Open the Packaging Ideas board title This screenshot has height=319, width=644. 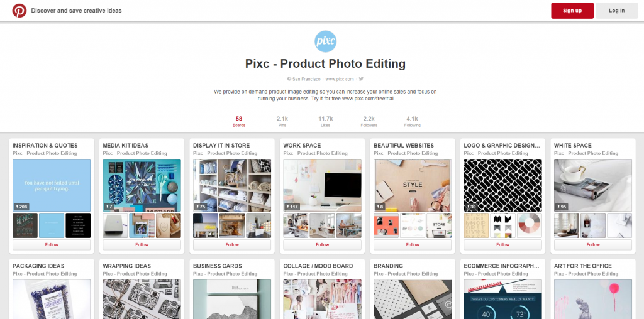[38, 266]
